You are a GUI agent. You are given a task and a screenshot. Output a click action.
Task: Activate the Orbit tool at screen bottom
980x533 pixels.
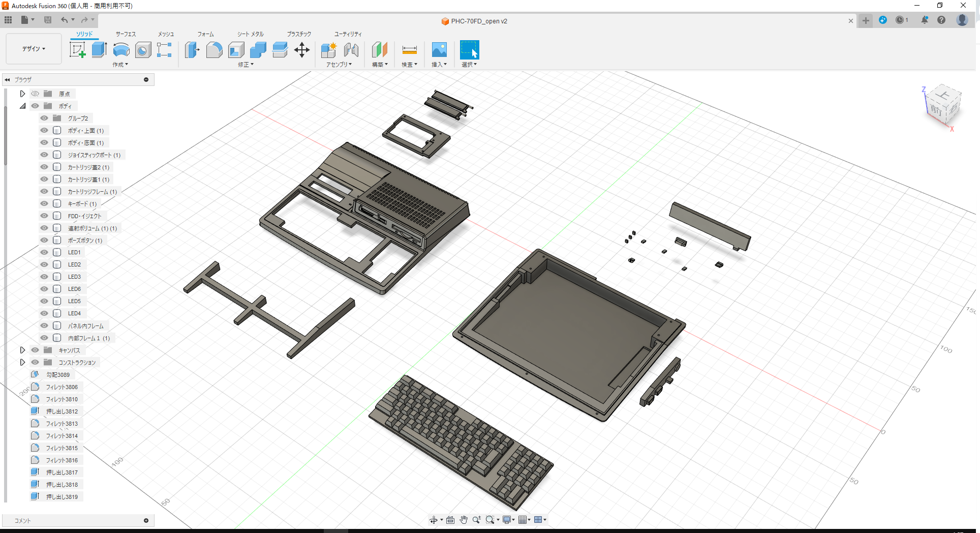[x=433, y=519]
